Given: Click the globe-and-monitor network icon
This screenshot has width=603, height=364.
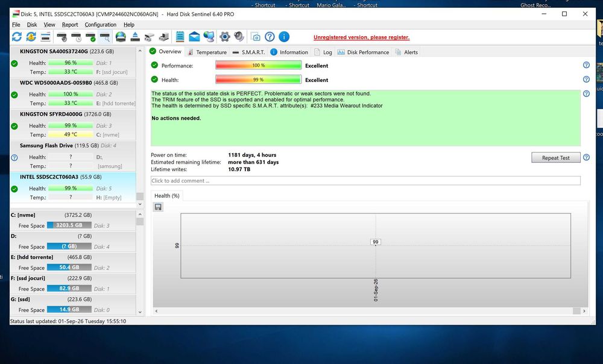Looking at the screenshot, I should coord(209,37).
